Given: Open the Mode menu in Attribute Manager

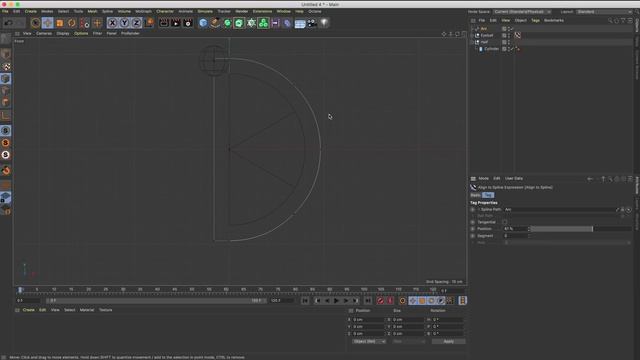Looking at the screenshot, I should pyautogui.click(x=483, y=178).
